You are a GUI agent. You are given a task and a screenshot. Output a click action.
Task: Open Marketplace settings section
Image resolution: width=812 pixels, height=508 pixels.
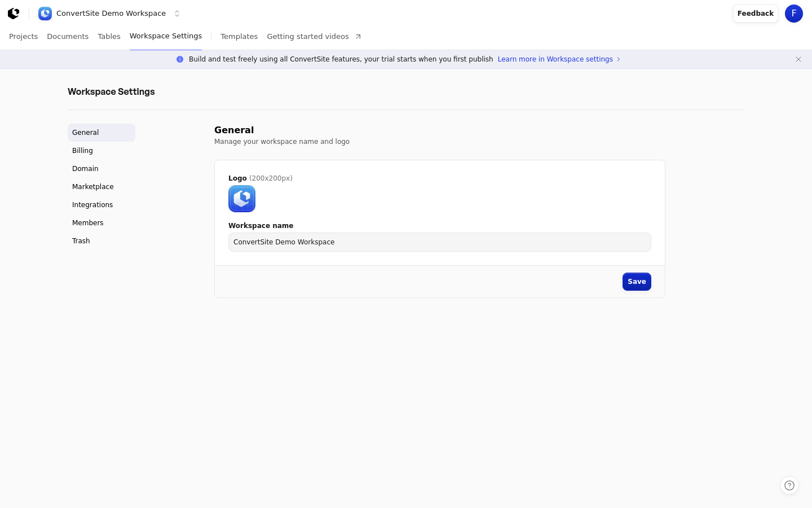[101, 187]
